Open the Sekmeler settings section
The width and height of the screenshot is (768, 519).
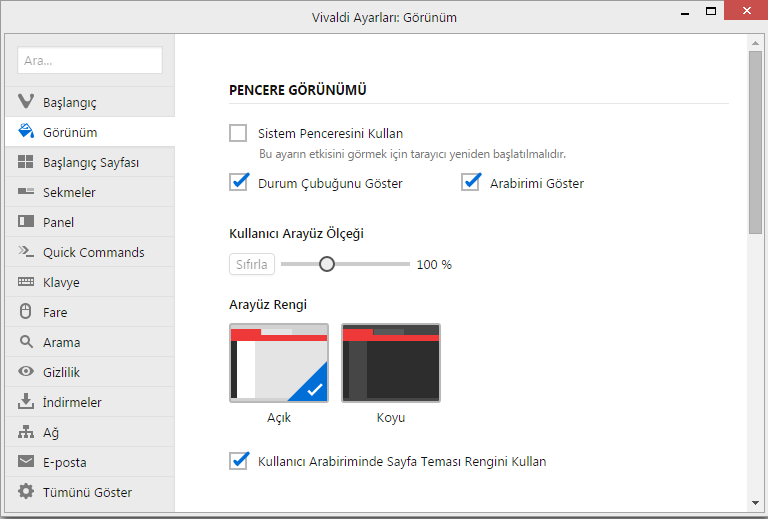point(90,192)
